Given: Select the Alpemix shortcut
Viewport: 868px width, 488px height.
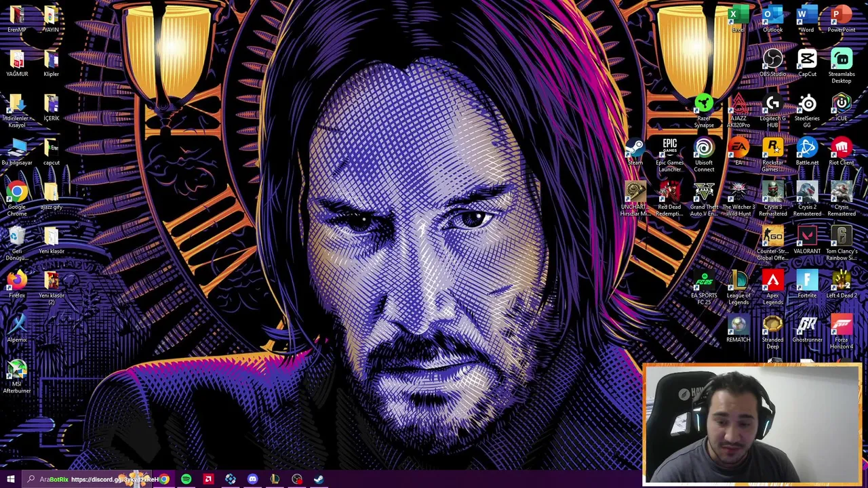Looking at the screenshot, I should pyautogui.click(x=17, y=329).
